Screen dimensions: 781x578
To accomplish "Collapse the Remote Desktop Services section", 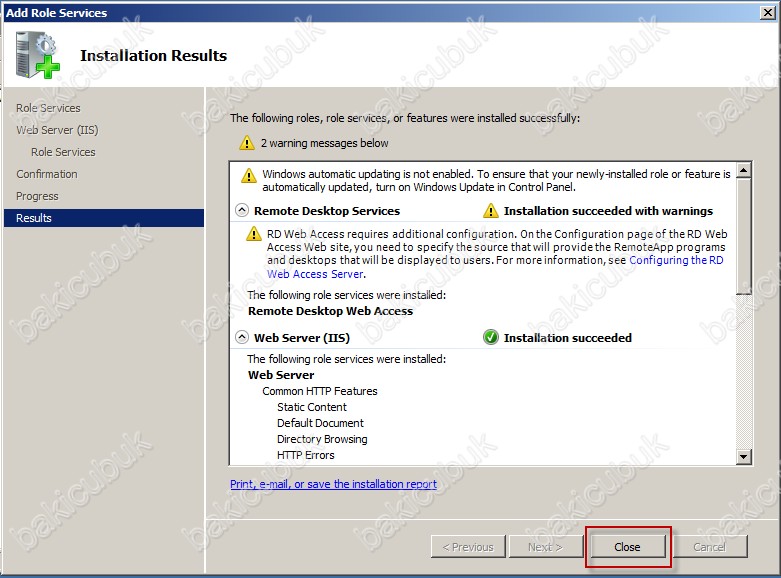I will click(242, 210).
